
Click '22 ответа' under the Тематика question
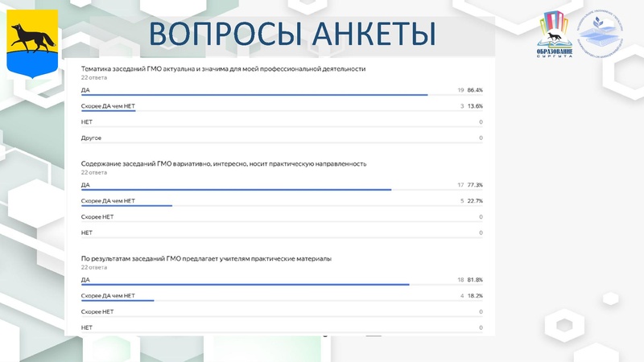[x=93, y=77]
